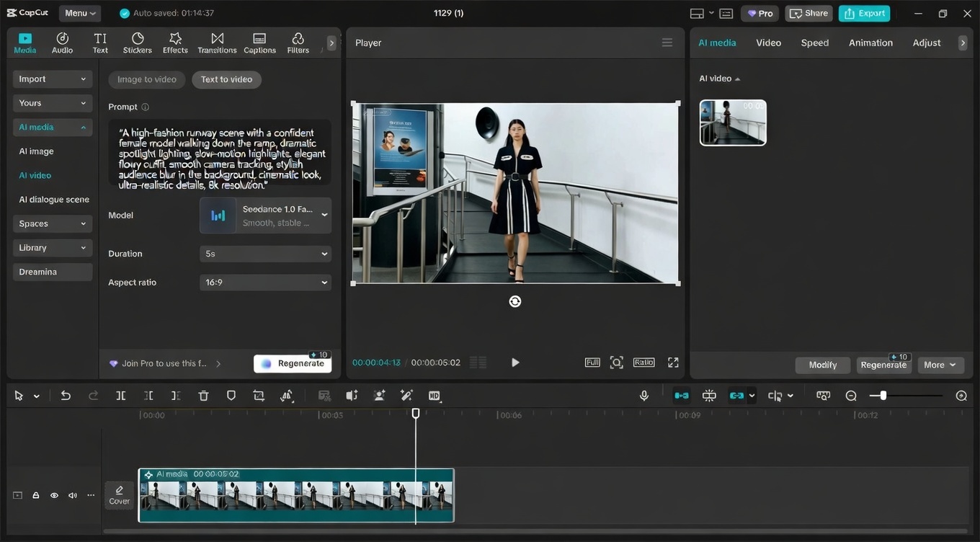Click the crop icon in timeline toolbar
The image size is (980, 542).
[x=259, y=396]
